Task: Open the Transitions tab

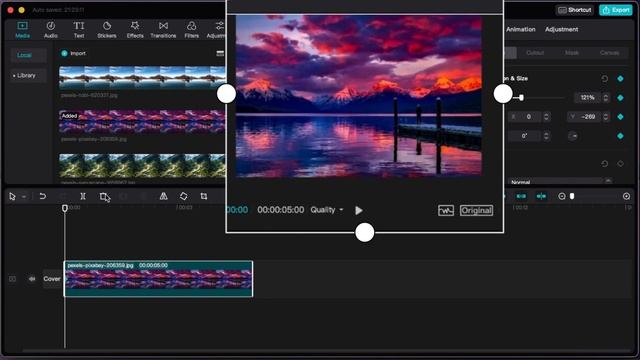Action: 163,30
